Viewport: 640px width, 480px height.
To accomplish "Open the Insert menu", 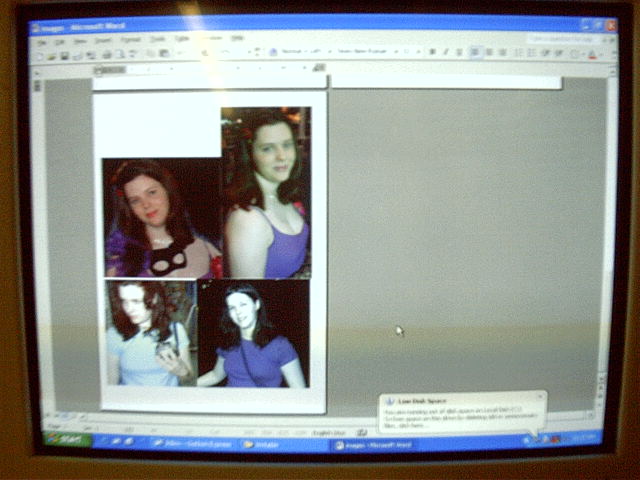I will pyautogui.click(x=103, y=40).
